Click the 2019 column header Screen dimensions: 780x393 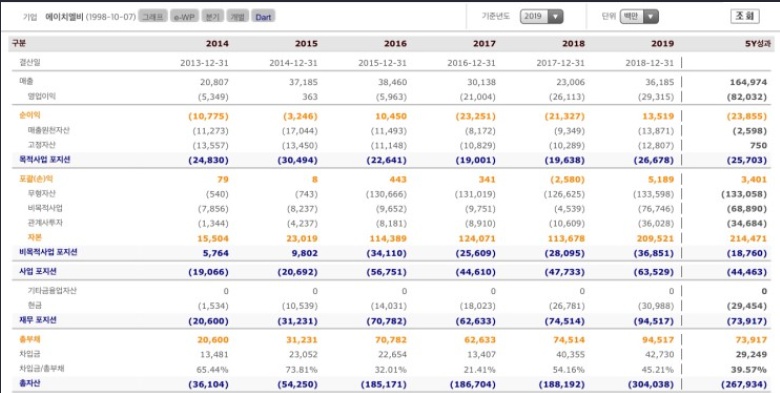[662, 43]
